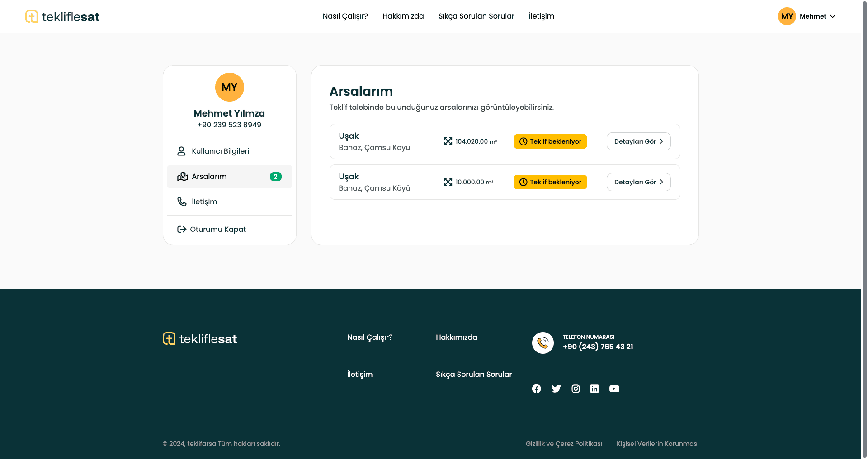Open details for the 10.000.00 m² land

point(638,182)
